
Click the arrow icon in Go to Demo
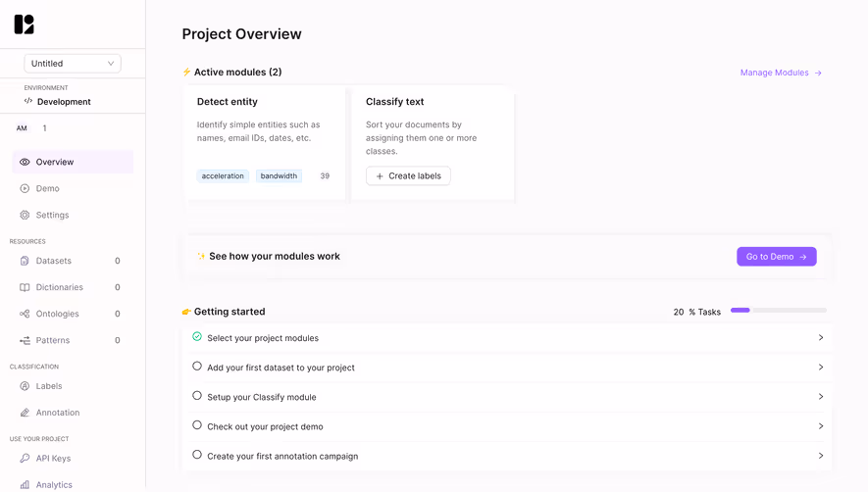pyautogui.click(x=802, y=257)
